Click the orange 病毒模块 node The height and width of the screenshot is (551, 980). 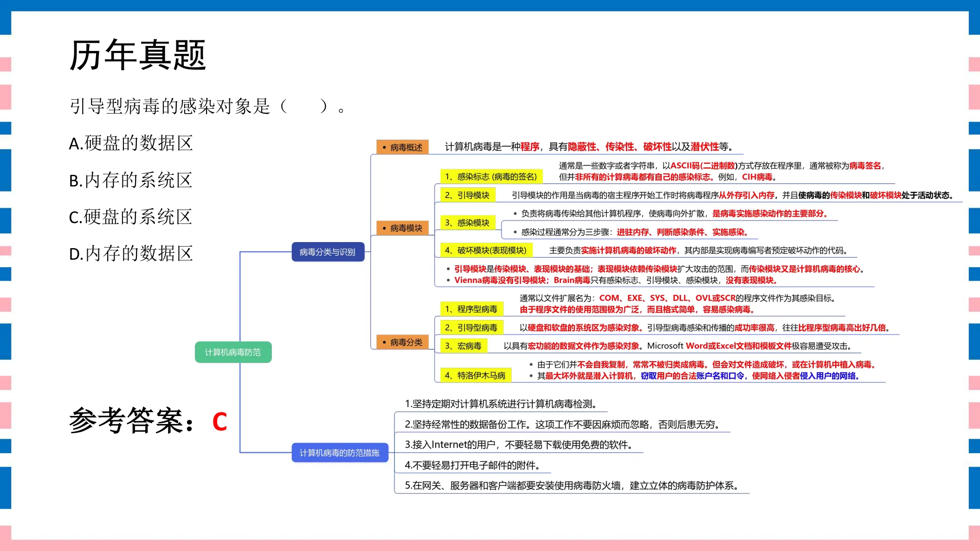pos(402,228)
